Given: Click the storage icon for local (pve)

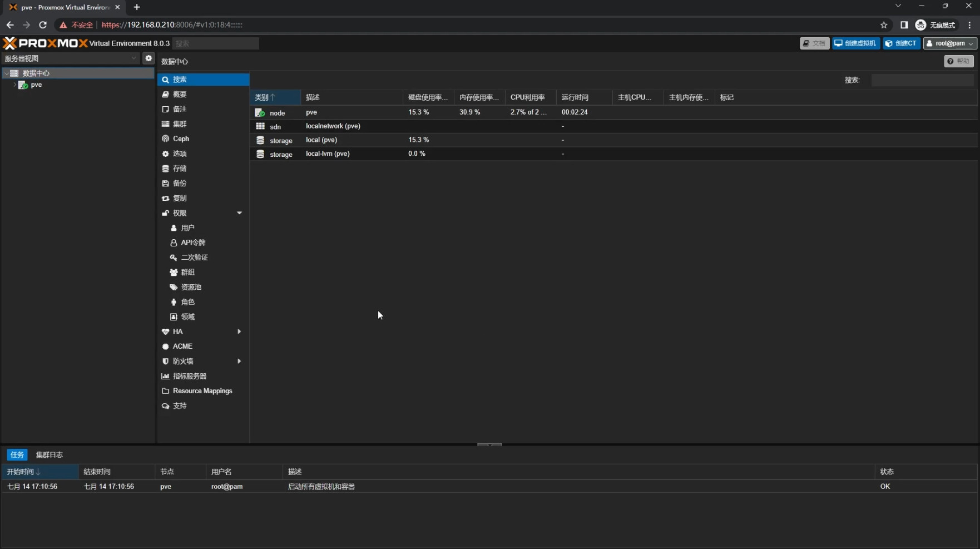Looking at the screenshot, I should point(260,140).
